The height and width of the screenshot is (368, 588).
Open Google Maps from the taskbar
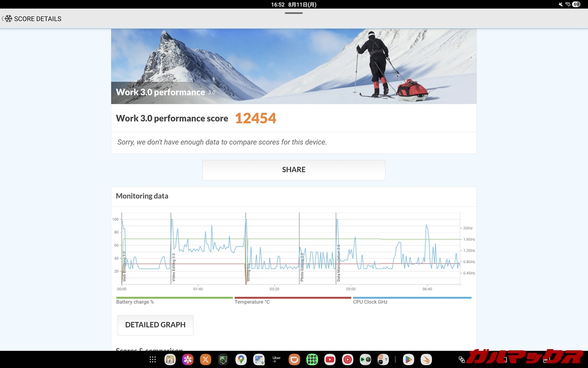pos(241,360)
